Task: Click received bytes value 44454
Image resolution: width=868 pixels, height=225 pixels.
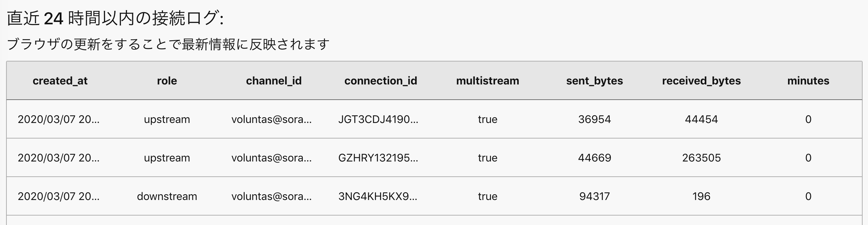Action: coord(701,119)
